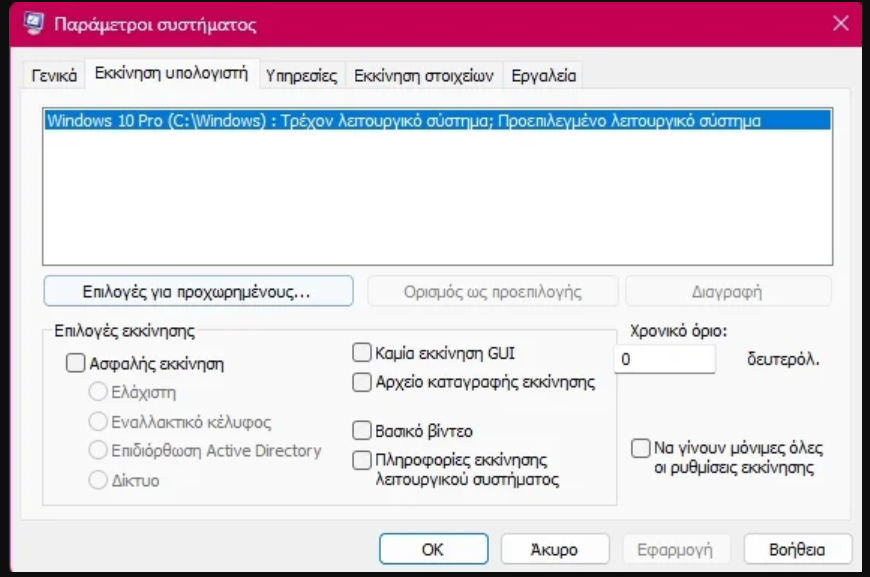Toggle Πληροφορίες εκκίνησης λειτουργικού συστήματος checkbox
Image resolution: width=870 pixels, height=577 pixels.
[x=362, y=460]
